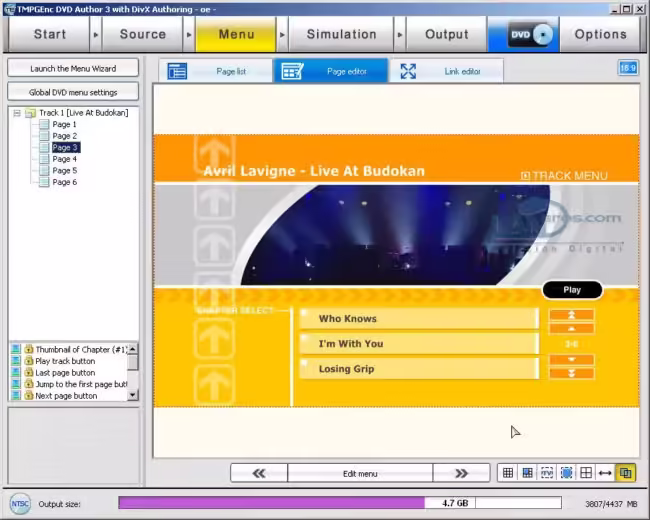Screen dimensions: 650x520
Task: Click the Avril Lavigne - Live At Budokan title
Action: click(x=314, y=171)
